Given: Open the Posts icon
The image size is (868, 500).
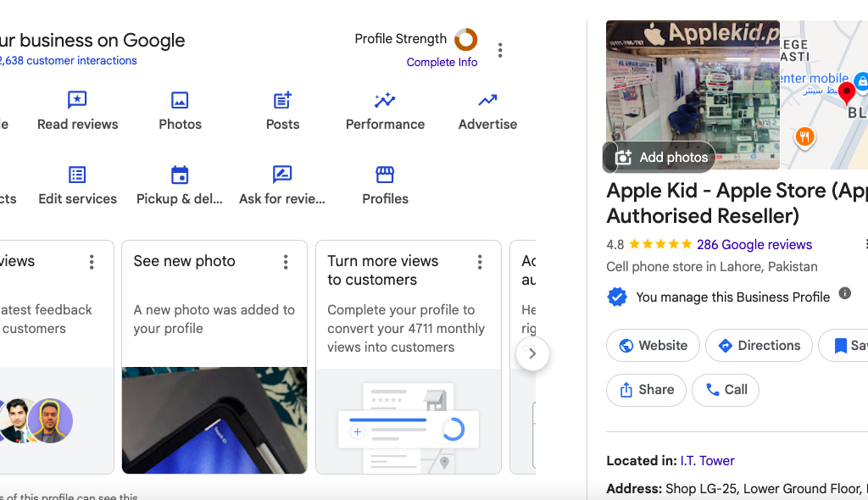Looking at the screenshot, I should pyautogui.click(x=282, y=100).
